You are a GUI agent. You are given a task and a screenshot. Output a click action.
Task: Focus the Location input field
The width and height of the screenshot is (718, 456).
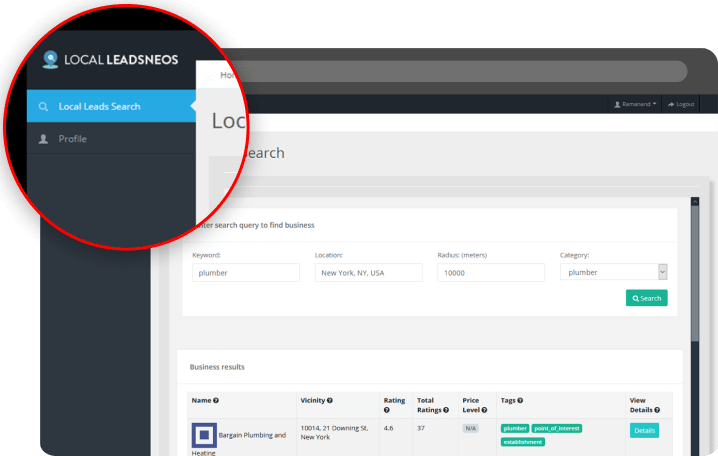click(369, 272)
